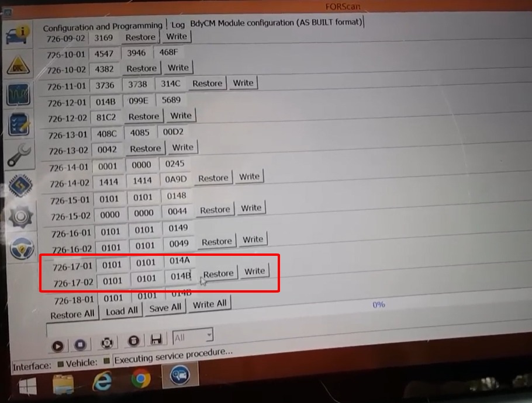The image size is (532, 403).
Task: Switch to Configuration and Programming tab
Action: click(102, 26)
